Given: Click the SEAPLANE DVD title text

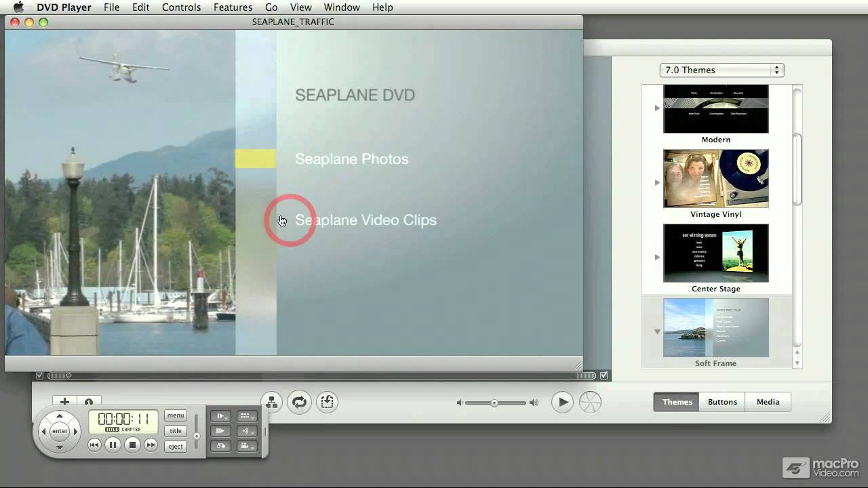Looking at the screenshot, I should [355, 95].
